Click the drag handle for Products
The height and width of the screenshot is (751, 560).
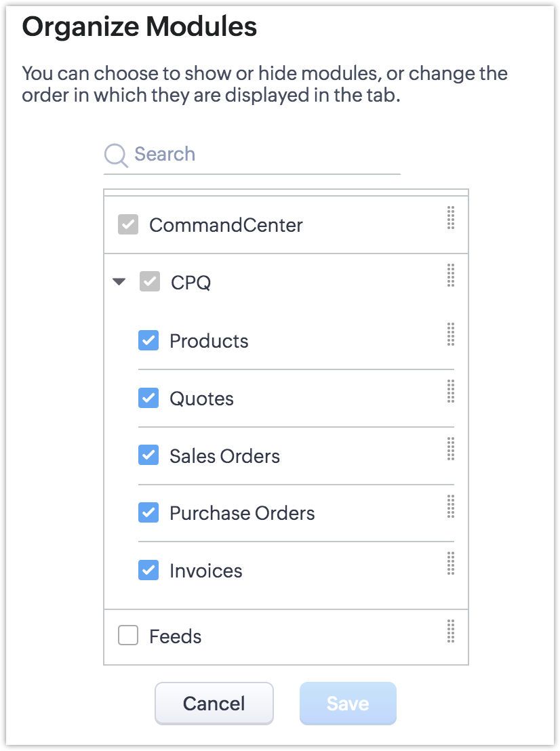pyautogui.click(x=451, y=334)
